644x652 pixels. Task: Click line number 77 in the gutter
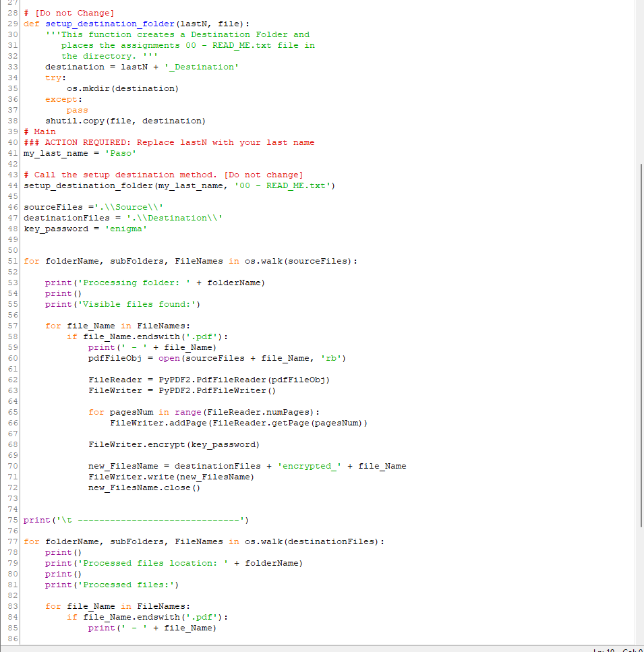point(12,541)
